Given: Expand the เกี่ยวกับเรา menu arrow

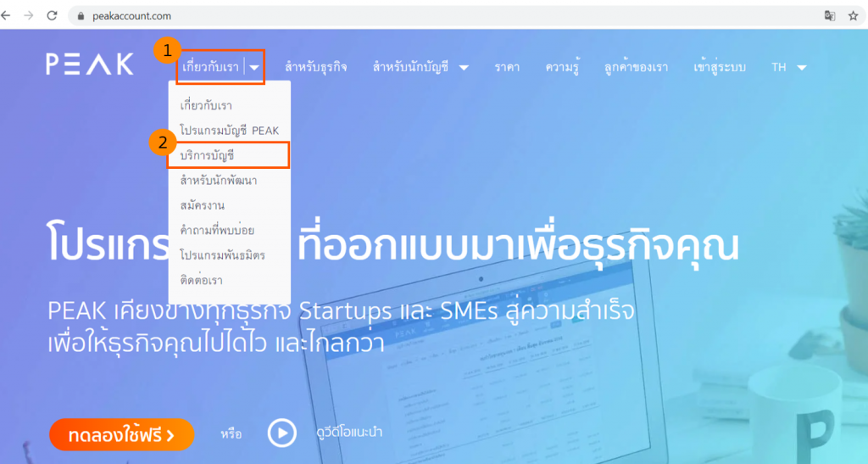Looking at the screenshot, I should (x=254, y=68).
